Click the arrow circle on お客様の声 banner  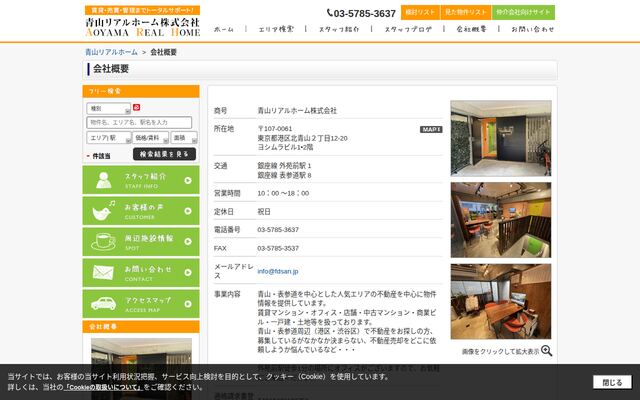pyautogui.click(x=188, y=211)
